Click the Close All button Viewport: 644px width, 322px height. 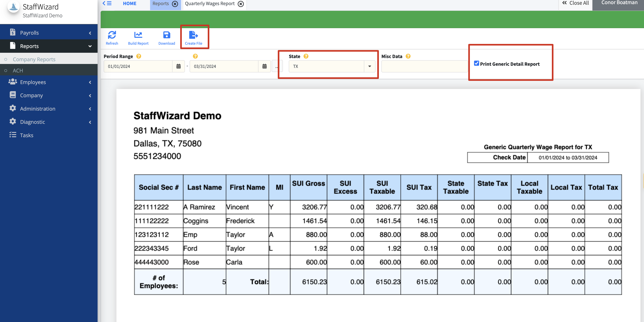pos(575,3)
